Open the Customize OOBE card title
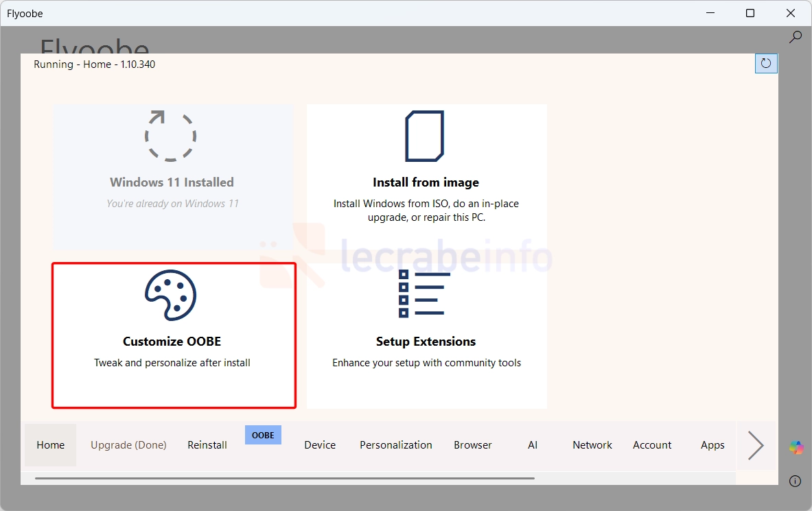 (x=172, y=341)
